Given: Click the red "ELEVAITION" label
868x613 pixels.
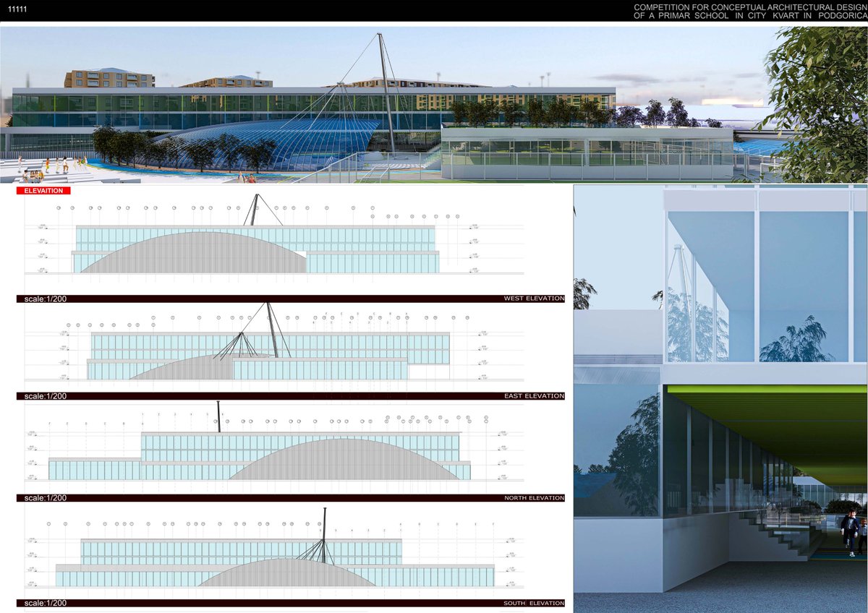Looking at the screenshot, I should pyautogui.click(x=44, y=191).
